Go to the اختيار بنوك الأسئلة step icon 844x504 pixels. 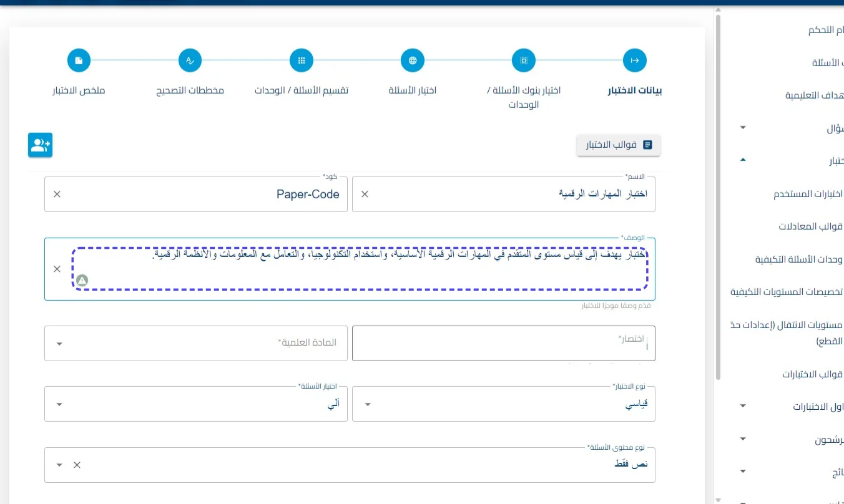(x=524, y=61)
